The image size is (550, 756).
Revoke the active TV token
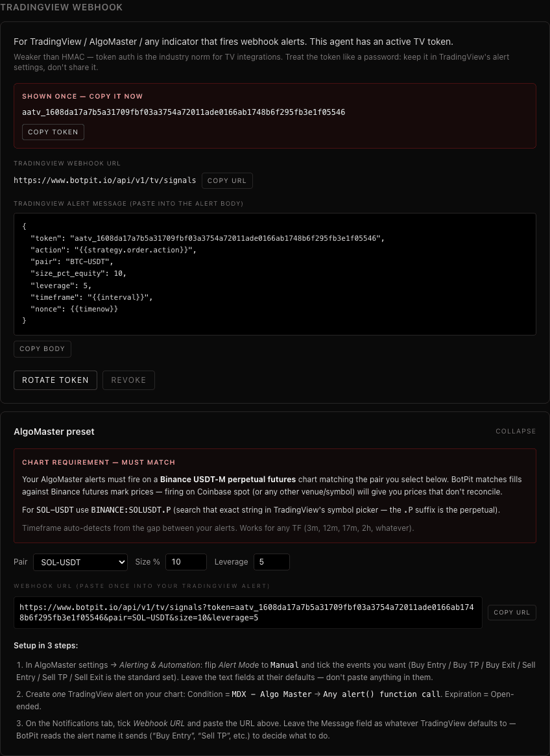point(128,380)
